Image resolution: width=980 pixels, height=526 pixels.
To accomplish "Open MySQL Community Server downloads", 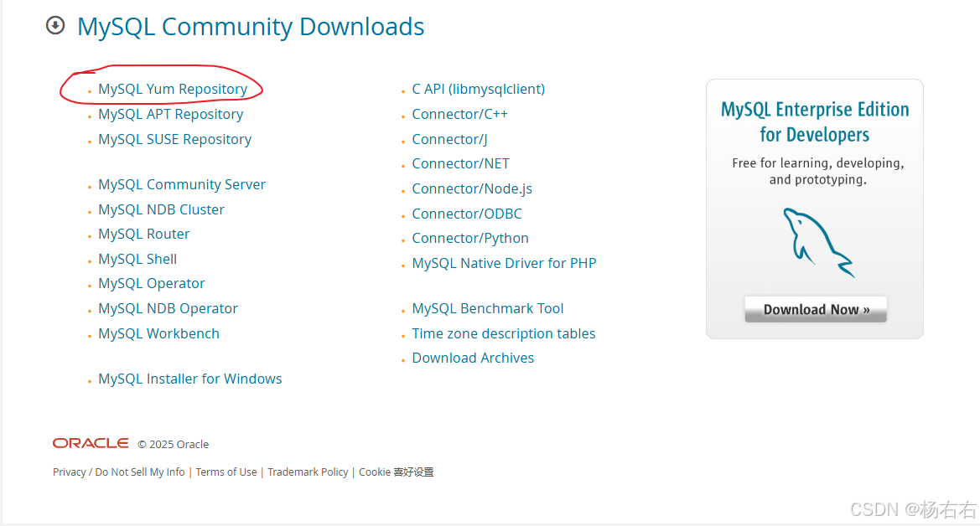I will pyautogui.click(x=181, y=184).
